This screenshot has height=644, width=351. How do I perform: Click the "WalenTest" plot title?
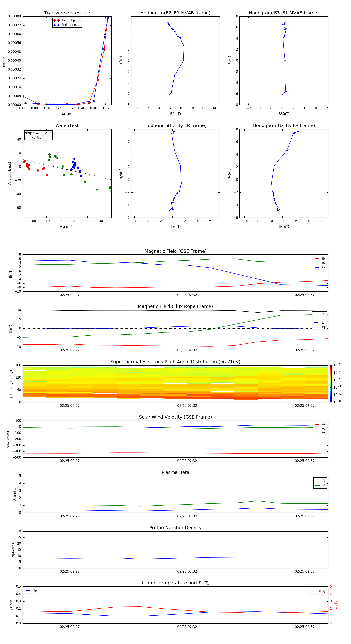tap(67, 125)
